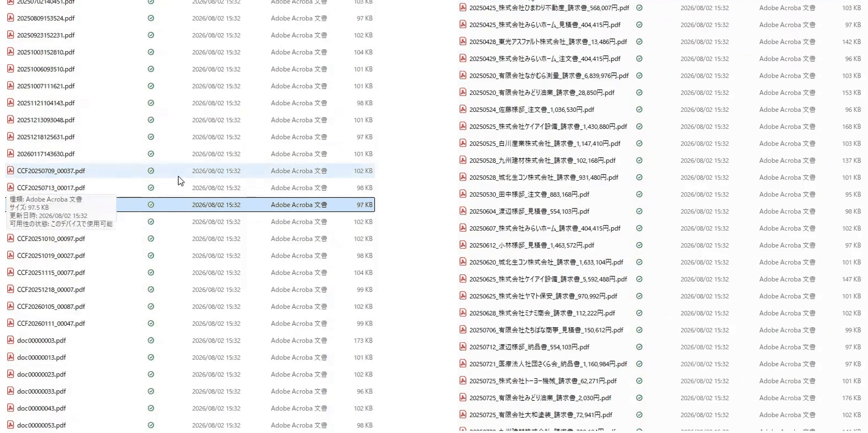Click the PDF icon beside 20250628_株式会社ミナミ商会_請求書
Viewport: 868px width, 433px height.
463,313
